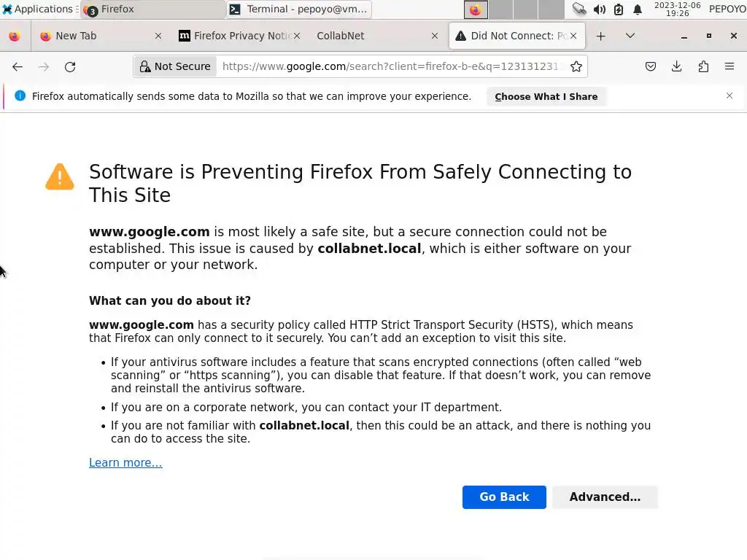Click the blue Go Back button
747x560 pixels.
coord(504,497)
